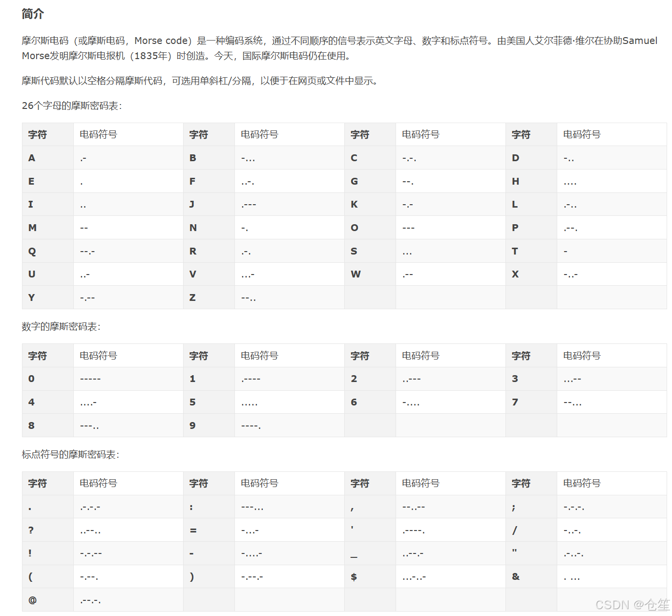Click the letter F cell
This screenshot has width=672, height=616.
point(209,181)
